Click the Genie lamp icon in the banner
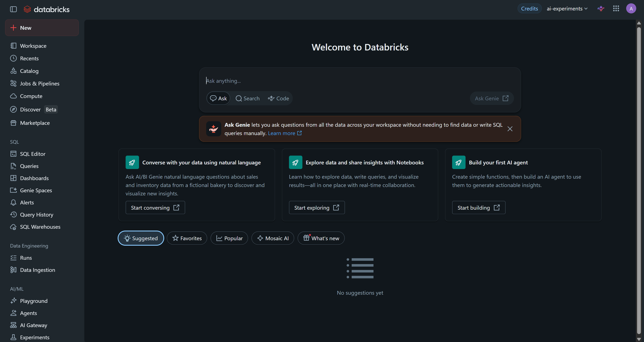 click(213, 129)
